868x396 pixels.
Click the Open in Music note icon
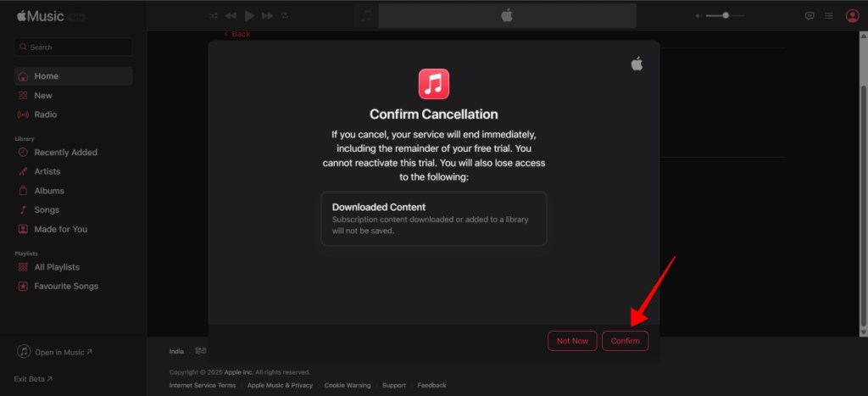coord(23,352)
